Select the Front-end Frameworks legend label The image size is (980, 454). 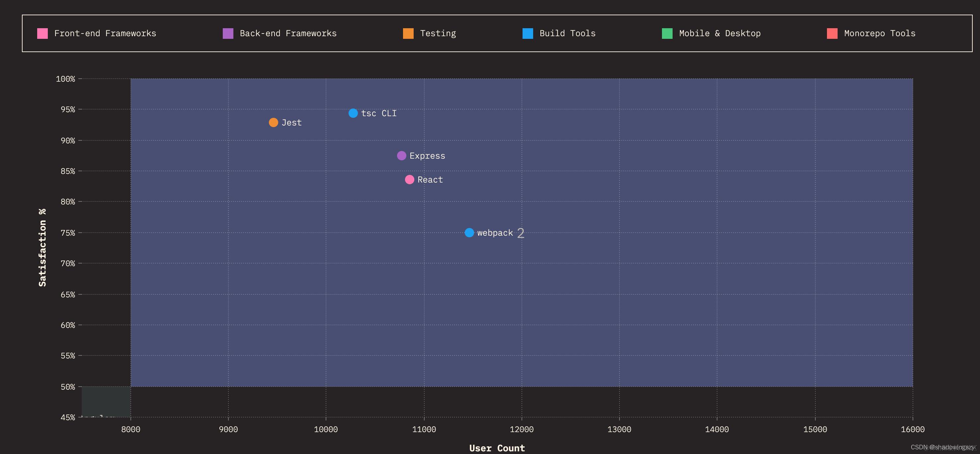click(x=105, y=34)
